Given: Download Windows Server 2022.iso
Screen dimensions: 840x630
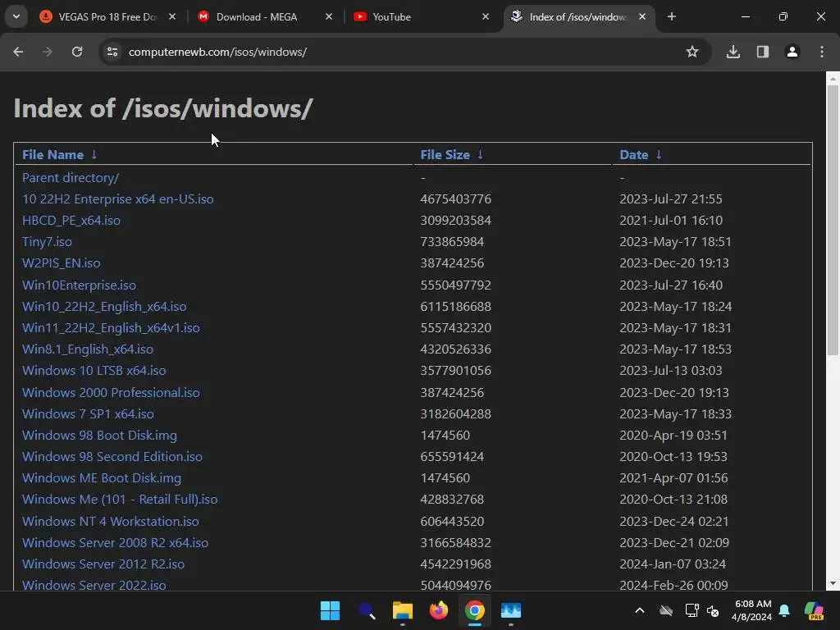Looking at the screenshot, I should pyautogui.click(x=94, y=585).
